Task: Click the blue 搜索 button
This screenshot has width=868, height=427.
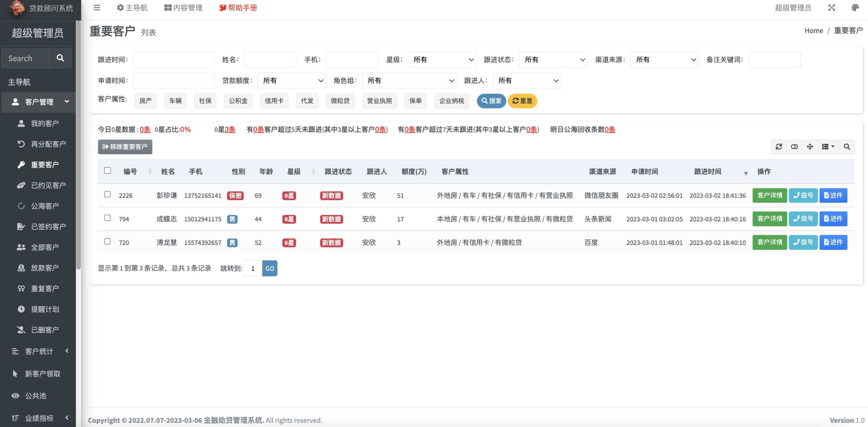Action: point(491,101)
